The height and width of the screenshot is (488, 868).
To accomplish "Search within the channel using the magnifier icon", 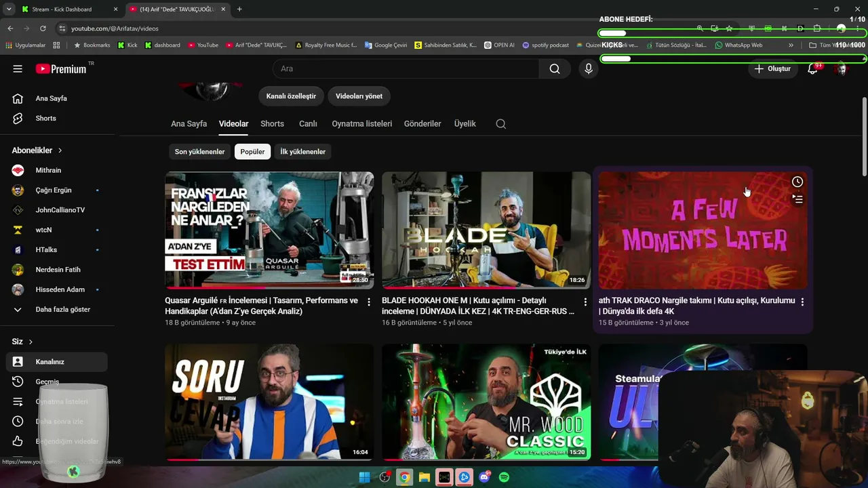I will click(501, 124).
